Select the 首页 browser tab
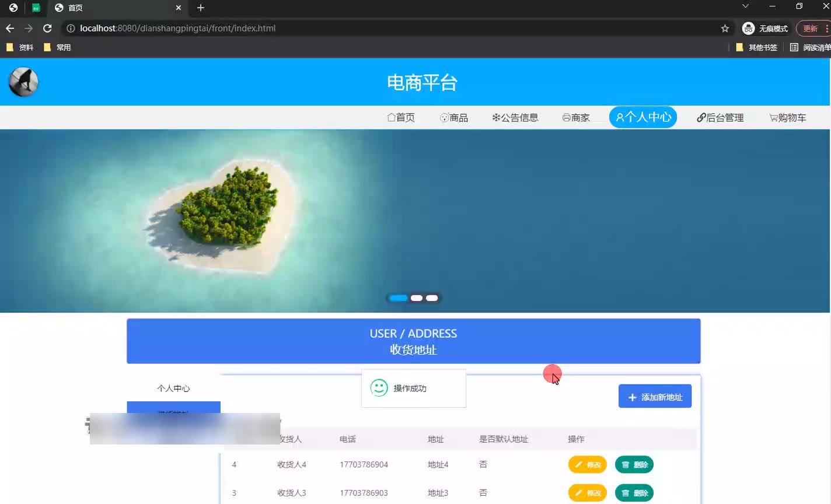Image resolution: width=831 pixels, height=504 pixels. [x=118, y=8]
